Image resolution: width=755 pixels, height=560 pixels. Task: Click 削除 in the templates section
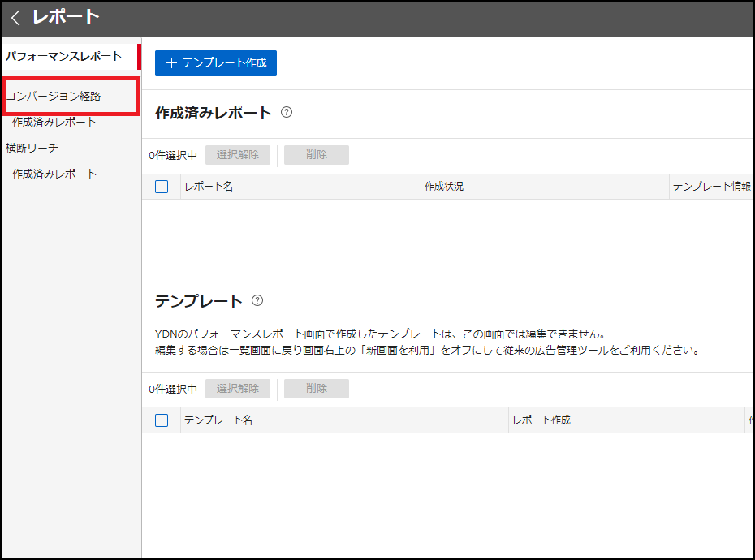pyautogui.click(x=317, y=389)
